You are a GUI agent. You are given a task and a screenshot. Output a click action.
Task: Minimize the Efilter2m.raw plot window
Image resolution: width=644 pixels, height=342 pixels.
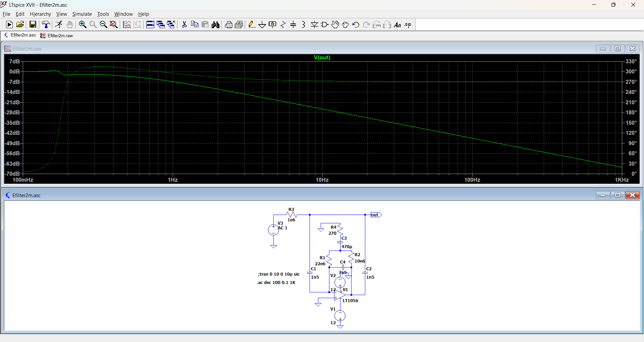[603, 49]
